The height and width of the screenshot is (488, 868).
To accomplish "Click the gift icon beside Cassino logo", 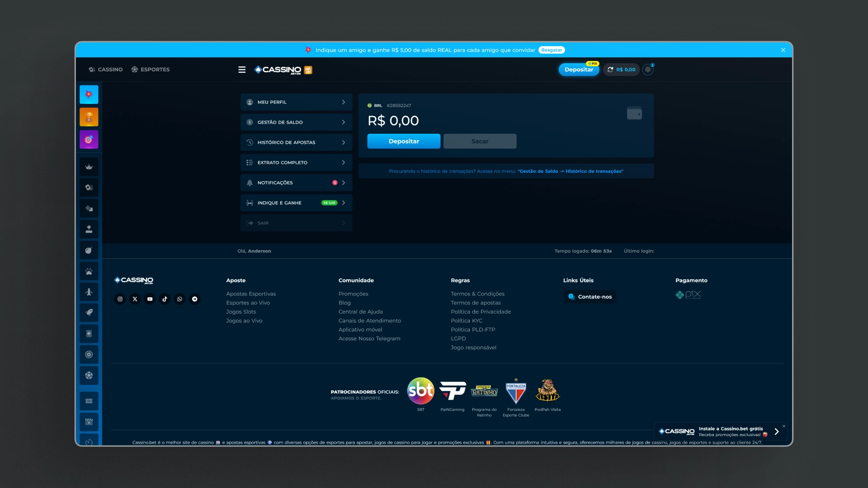I will tap(308, 70).
